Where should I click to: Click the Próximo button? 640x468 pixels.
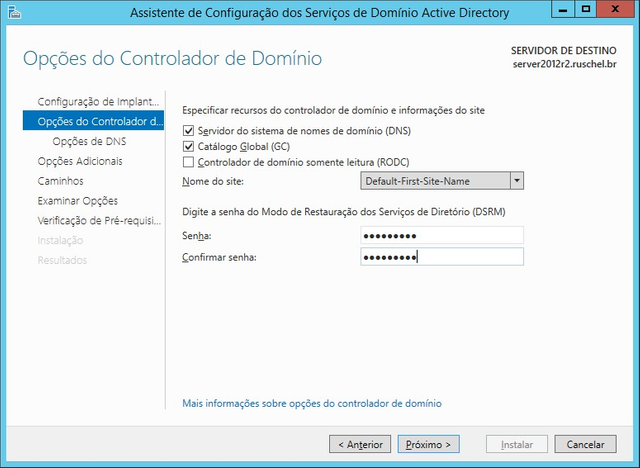[x=429, y=444]
